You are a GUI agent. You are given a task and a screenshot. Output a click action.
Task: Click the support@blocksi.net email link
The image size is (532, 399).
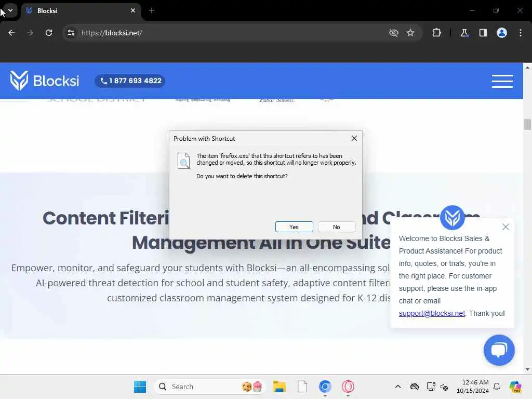432,313
